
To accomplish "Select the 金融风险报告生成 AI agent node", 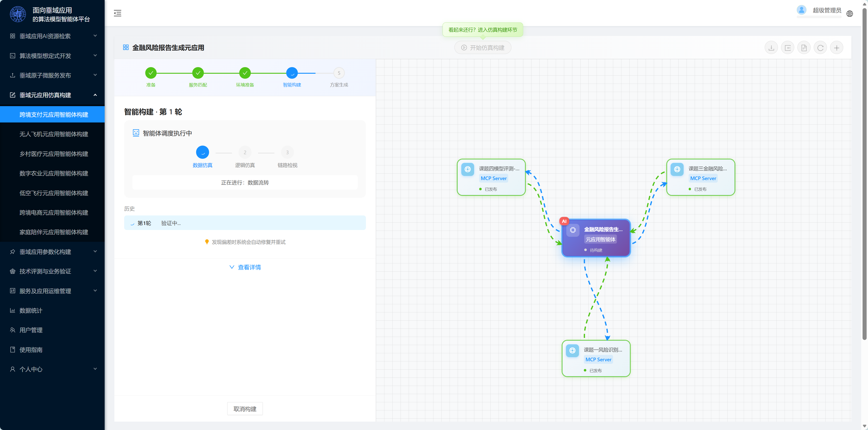I will [x=596, y=238].
